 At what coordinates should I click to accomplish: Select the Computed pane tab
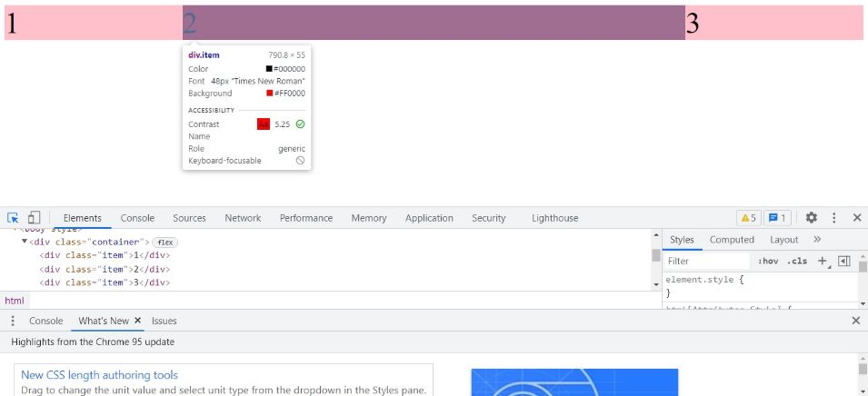click(x=732, y=240)
